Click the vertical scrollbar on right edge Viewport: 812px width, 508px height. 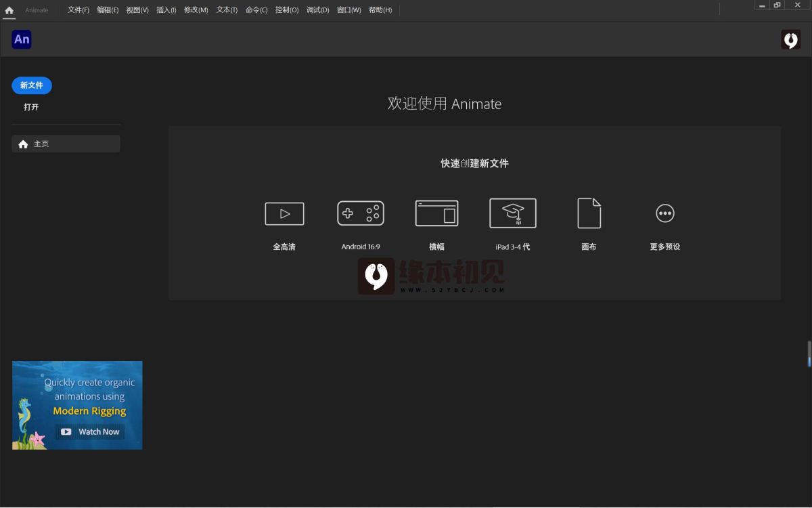tap(809, 354)
